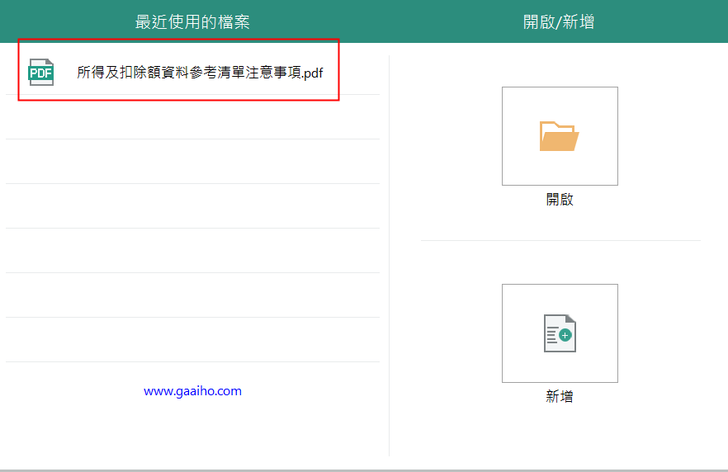Click the green plus badge on new icon

click(x=566, y=337)
